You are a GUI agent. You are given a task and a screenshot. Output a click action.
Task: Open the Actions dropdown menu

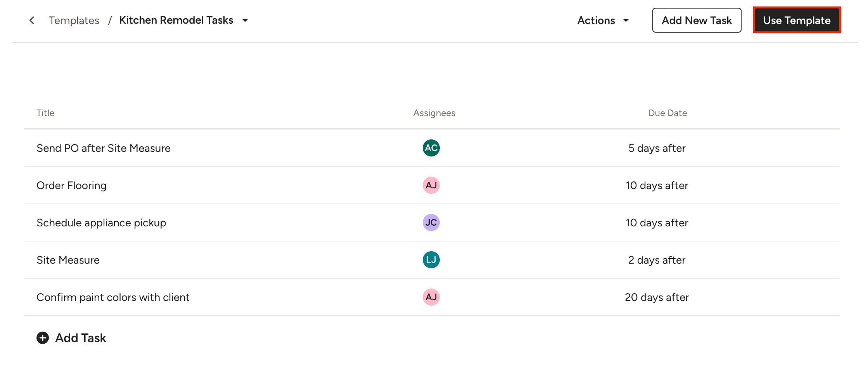(603, 20)
